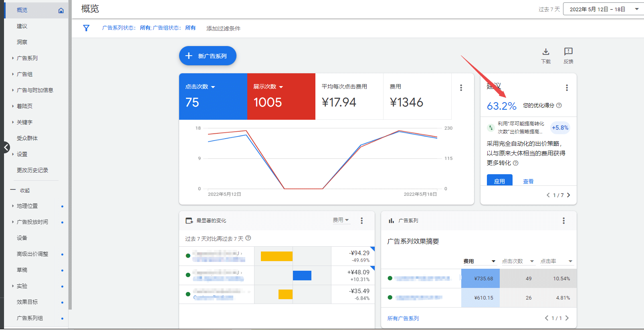644x330 pixels.
Task: Click the 所有广告系列 link
Action: pyautogui.click(x=403, y=318)
